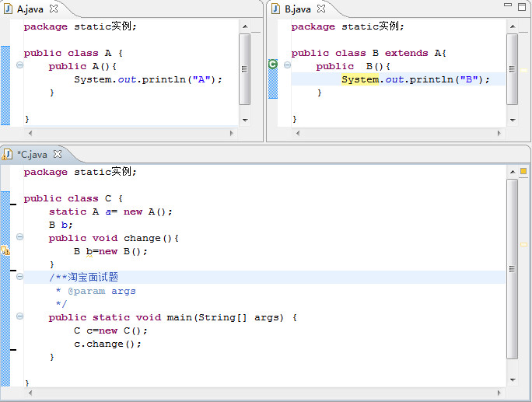Fold the Javadoc comment block in C.java

point(19,277)
